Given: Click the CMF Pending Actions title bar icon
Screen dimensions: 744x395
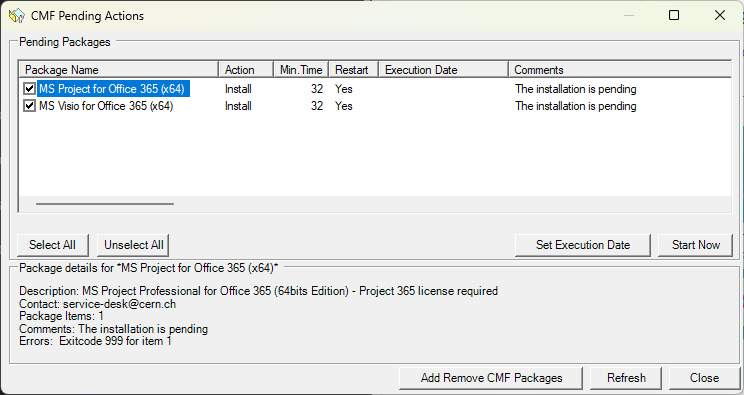Looking at the screenshot, I should click(17, 16).
